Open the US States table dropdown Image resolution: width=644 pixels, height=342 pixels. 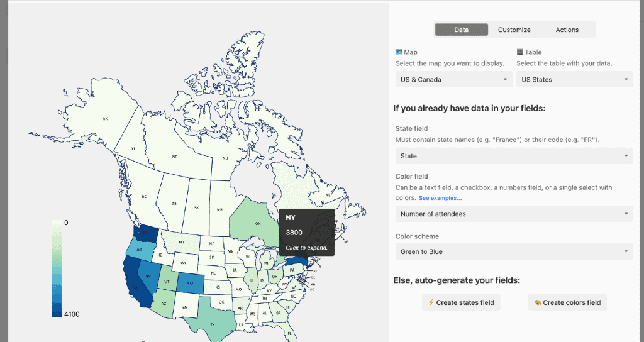pyautogui.click(x=575, y=80)
